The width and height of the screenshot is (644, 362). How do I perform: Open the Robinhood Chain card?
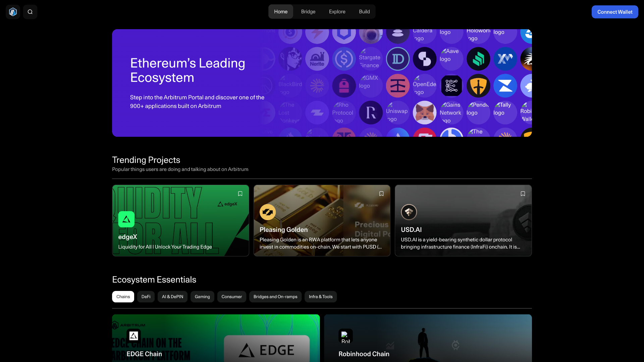[x=428, y=338]
